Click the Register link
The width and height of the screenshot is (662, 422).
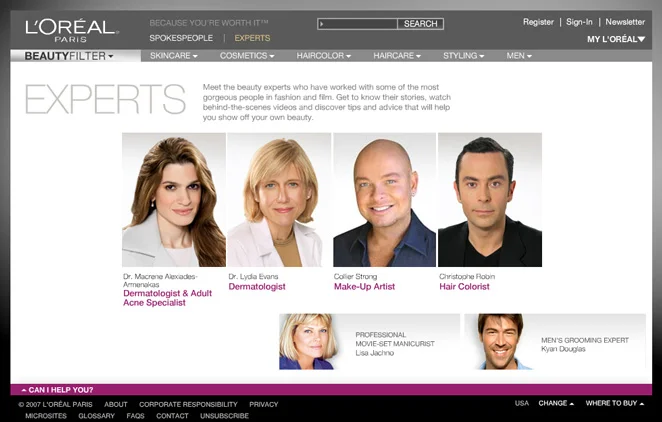[x=538, y=22]
